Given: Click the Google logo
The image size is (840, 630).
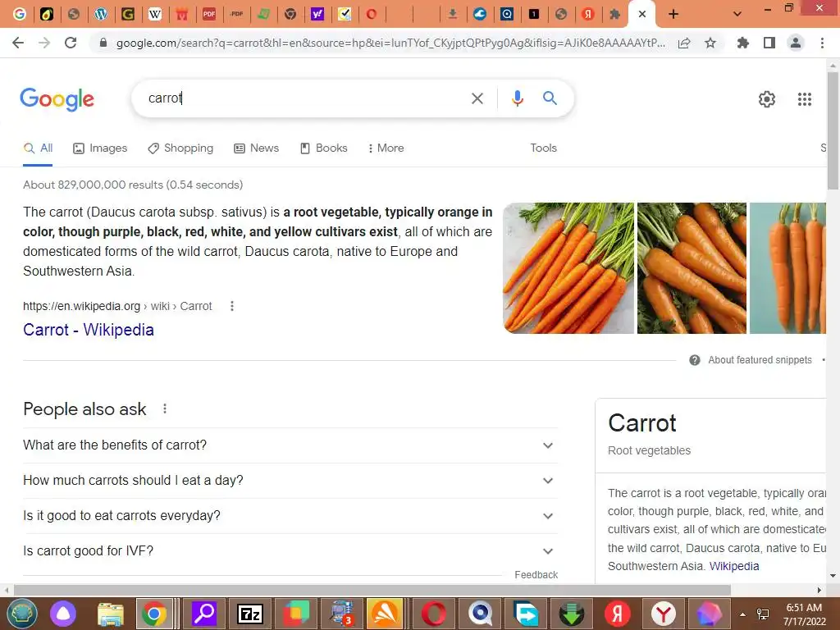Looking at the screenshot, I should click(57, 99).
